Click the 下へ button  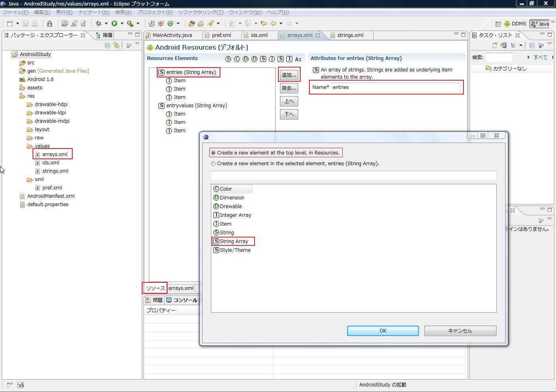(x=289, y=114)
